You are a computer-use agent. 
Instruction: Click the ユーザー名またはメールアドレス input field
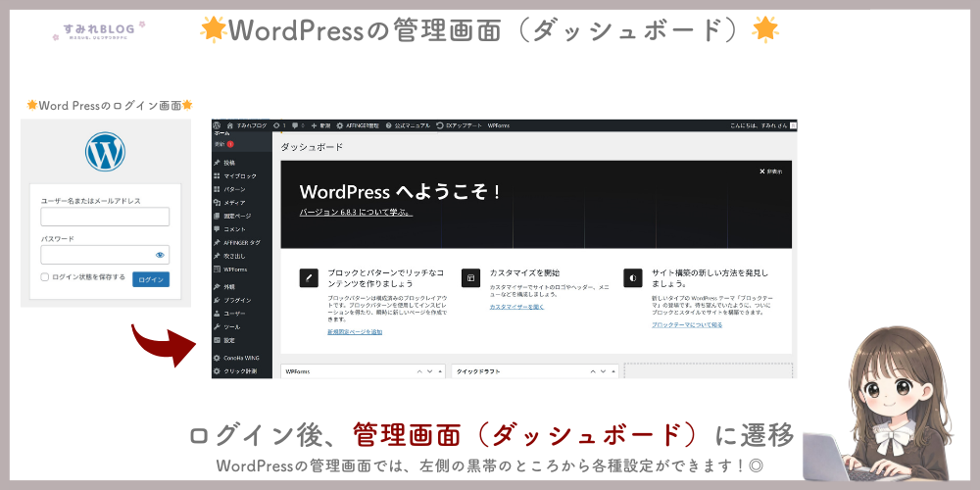[x=105, y=217]
